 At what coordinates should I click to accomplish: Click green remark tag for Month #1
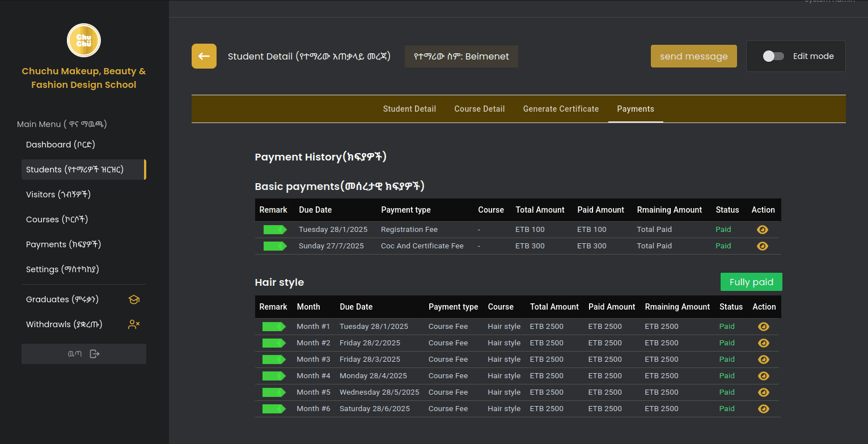(274, 327)
